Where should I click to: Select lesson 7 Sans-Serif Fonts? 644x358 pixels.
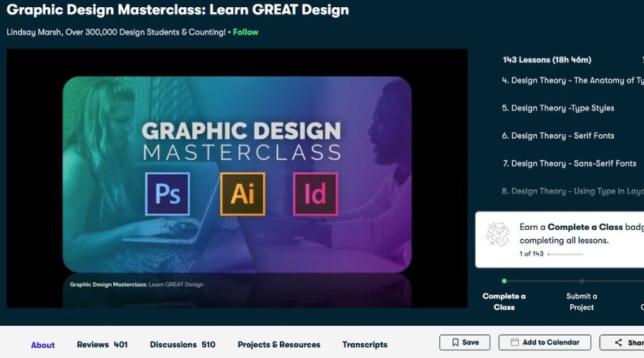[570, 163]
